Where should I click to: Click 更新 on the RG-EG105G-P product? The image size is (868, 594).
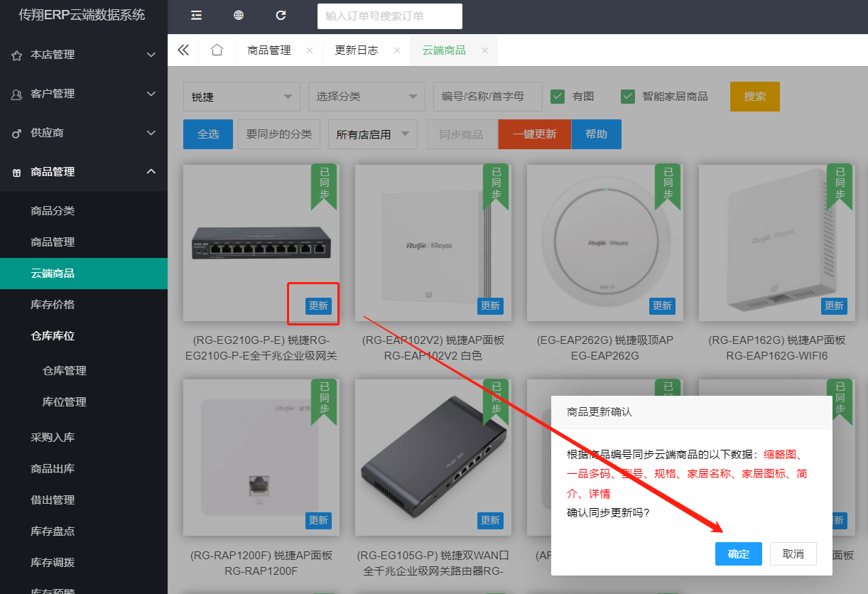[490, 520]
